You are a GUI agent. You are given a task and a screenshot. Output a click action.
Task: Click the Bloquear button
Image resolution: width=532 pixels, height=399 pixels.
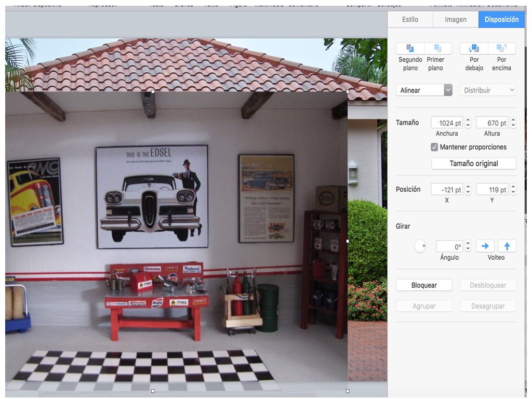click(x=424, y=285)
